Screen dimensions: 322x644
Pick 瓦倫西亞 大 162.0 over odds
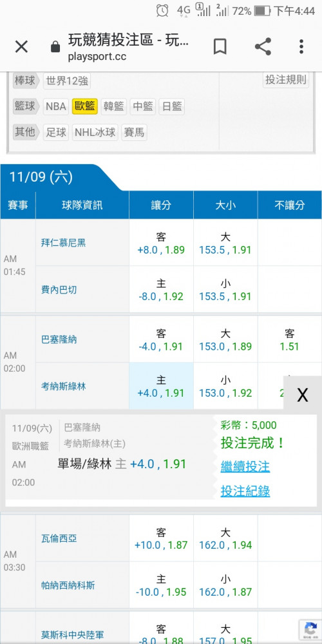[x=225, y=538]
